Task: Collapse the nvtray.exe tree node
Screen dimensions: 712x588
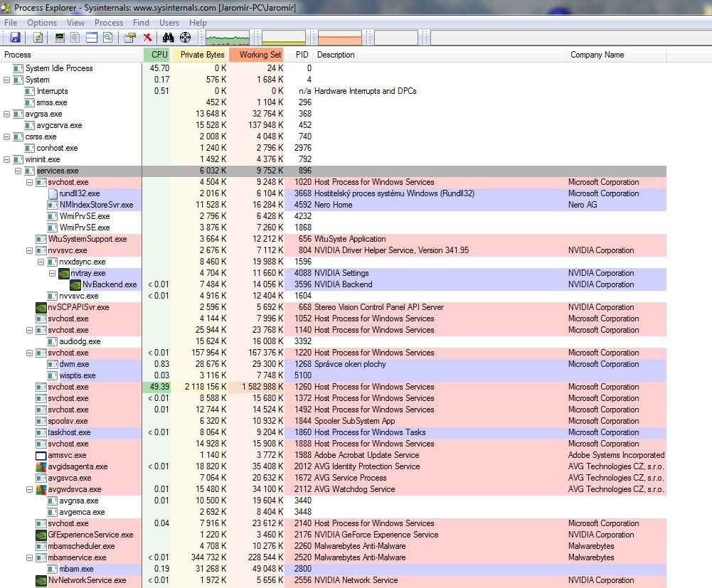Action: (x=52, y=273)
